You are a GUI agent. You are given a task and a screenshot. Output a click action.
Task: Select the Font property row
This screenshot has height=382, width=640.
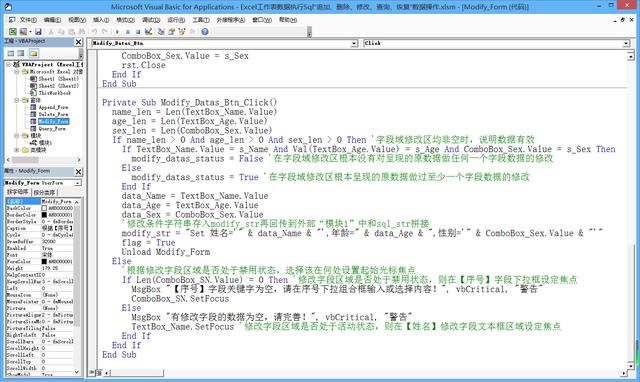40,255
